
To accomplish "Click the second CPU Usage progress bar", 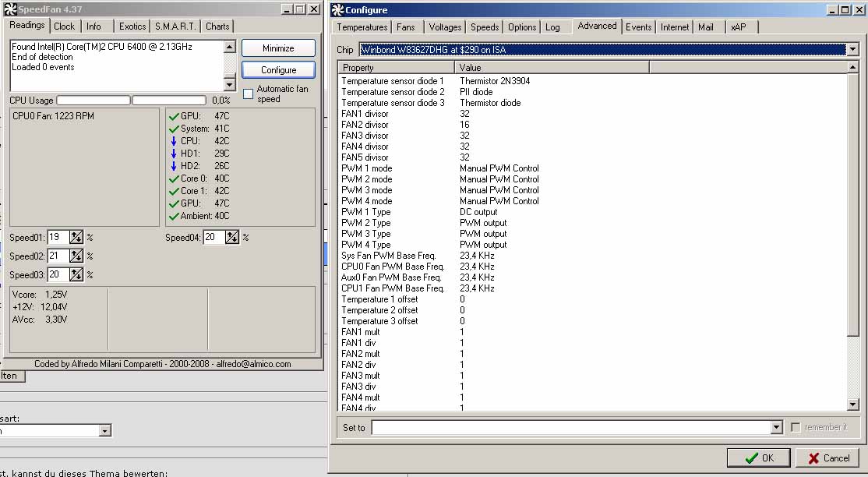I will [x=169, y=101].
